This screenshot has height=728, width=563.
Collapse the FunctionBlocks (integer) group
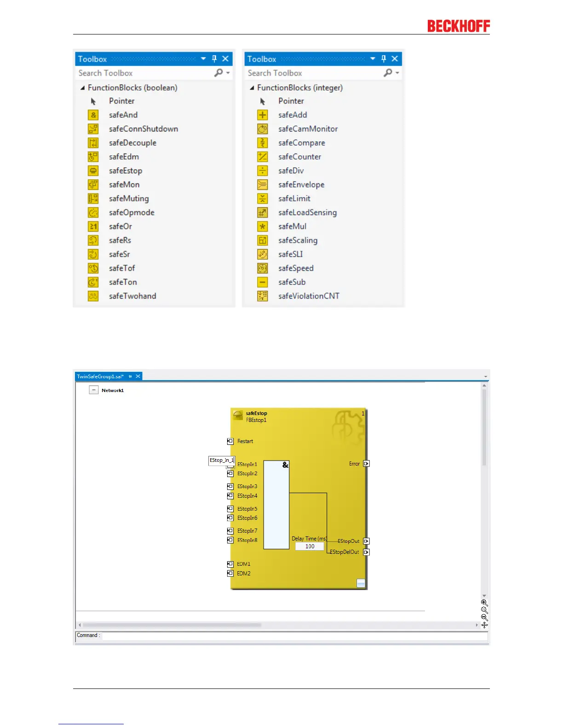(x=252, y=88)
